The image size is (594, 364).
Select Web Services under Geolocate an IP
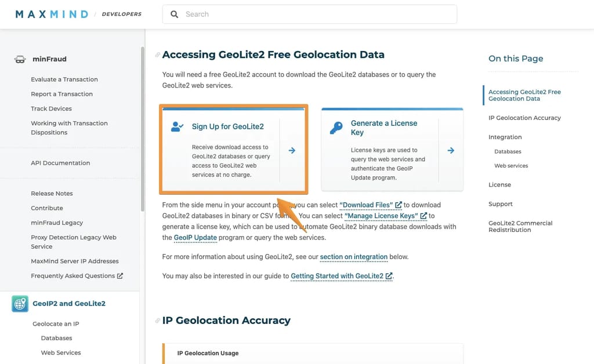point(60,352)
